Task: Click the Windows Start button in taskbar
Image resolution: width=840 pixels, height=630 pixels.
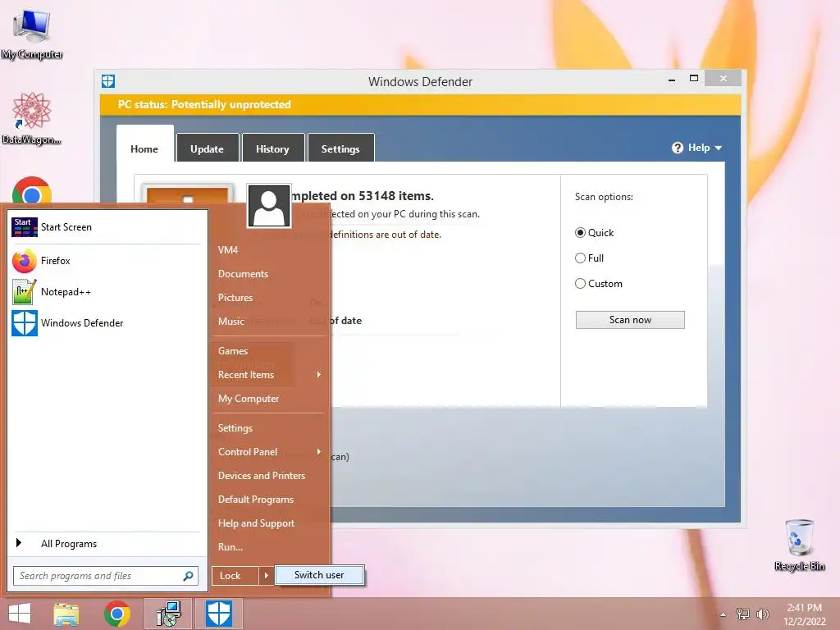Action: [20, 614]
